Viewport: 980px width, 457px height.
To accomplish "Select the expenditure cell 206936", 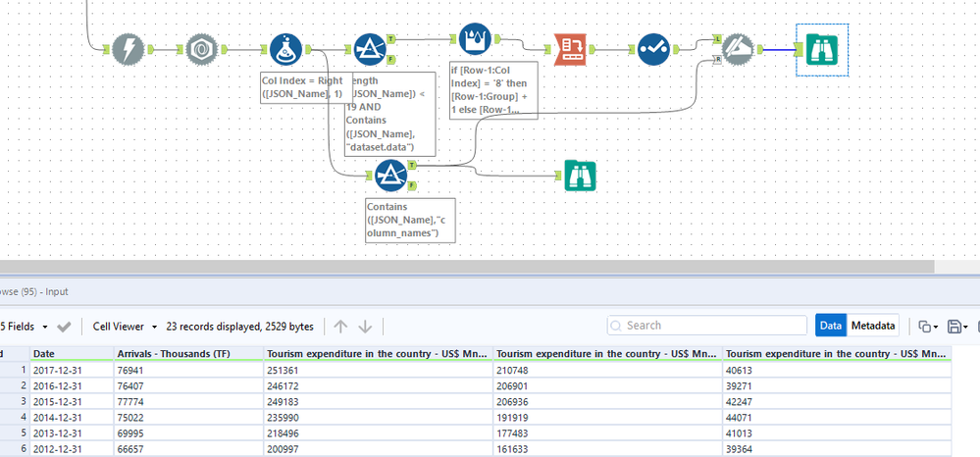I will (x=607, y=401).
